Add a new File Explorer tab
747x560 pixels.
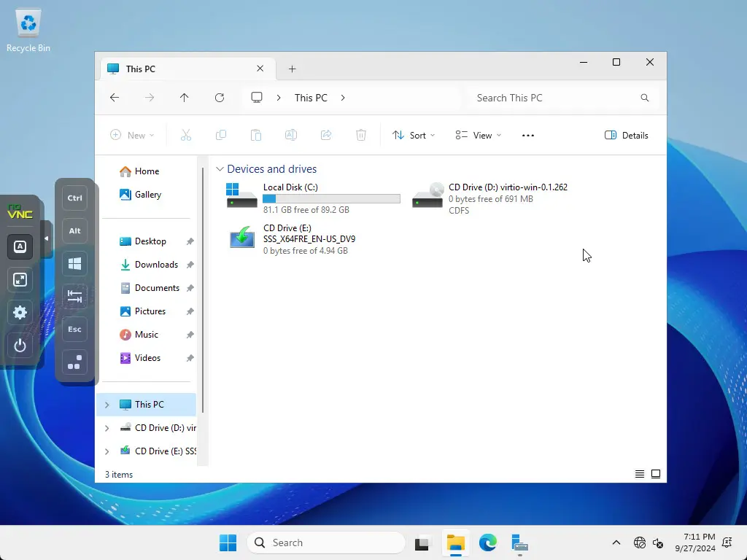[292, 69]
